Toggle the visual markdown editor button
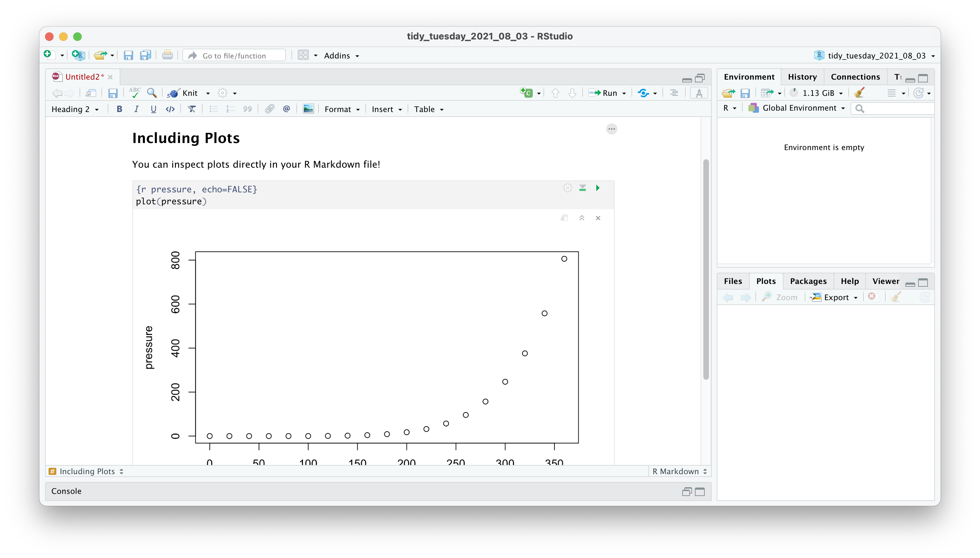 coord(699,93)
